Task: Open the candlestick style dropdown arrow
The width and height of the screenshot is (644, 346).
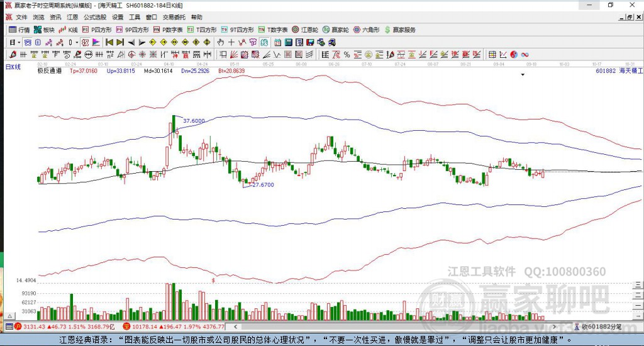Action: click(78, 42)
